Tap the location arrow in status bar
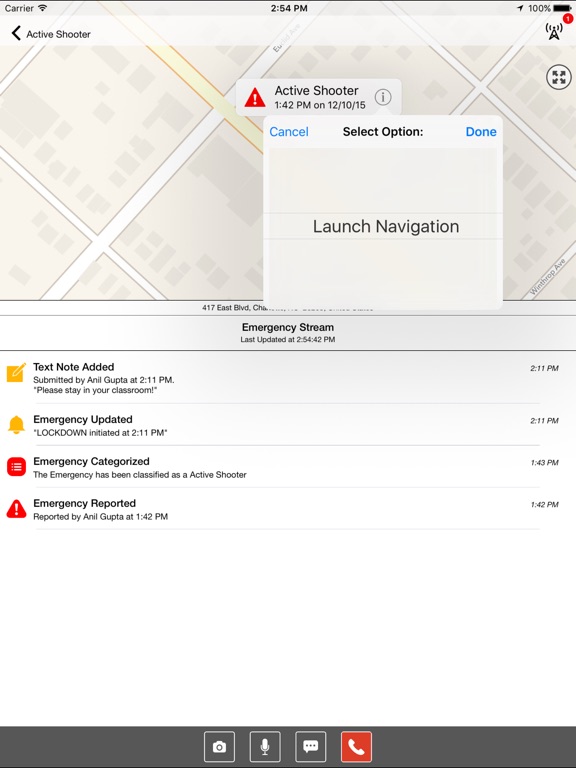 [x=520, y=8]
